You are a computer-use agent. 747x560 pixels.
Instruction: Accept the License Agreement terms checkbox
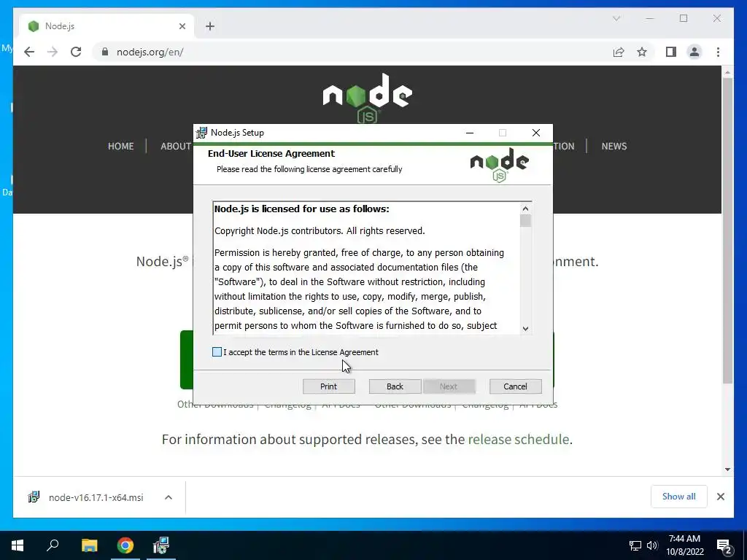(217, 352)
